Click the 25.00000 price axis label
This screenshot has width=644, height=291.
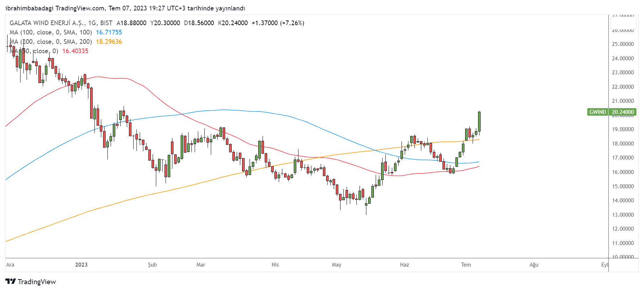click(623, 44)
